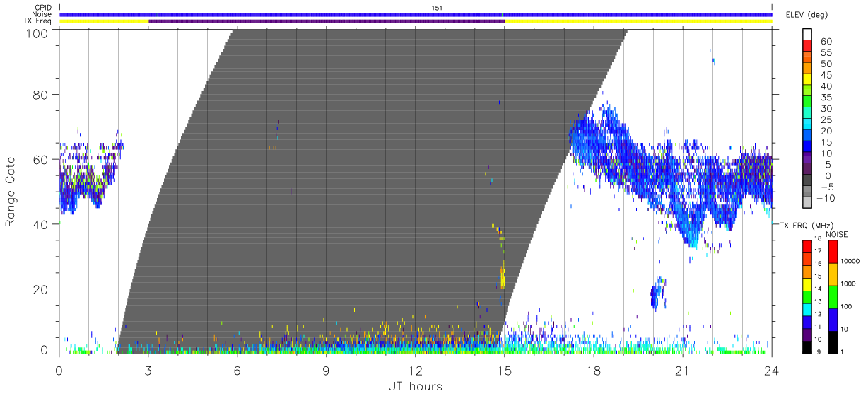Click the 18 tick label on UT axis
868x401 pixels.
pos(594,370)
